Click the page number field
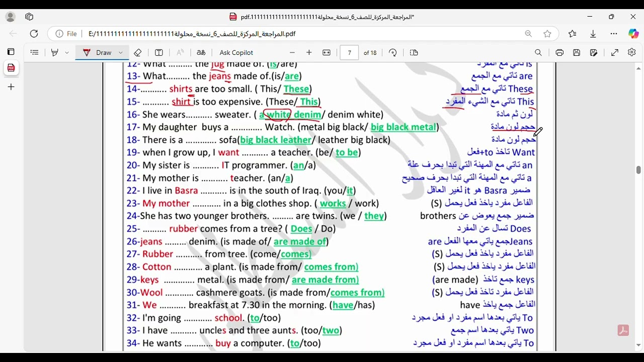Image resolution: width=644 pixels, height=362 pixels. pos(349,52)
